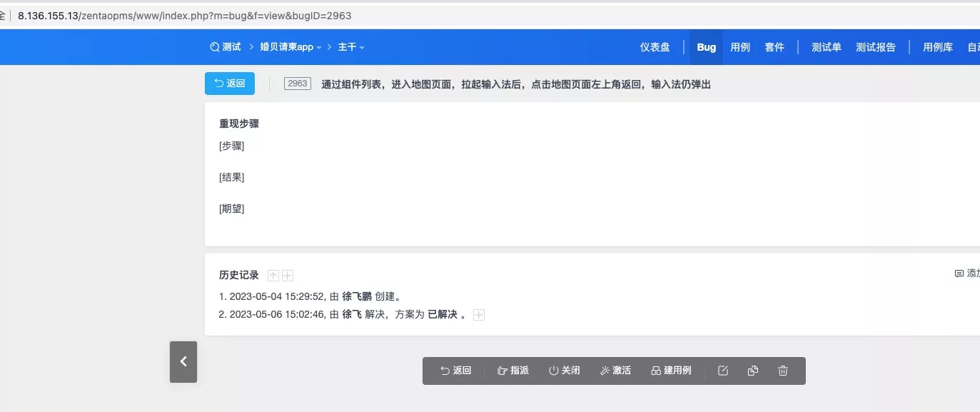Open the 主干 branch dropdown
This screenshot has width=980, height=412.
[351, 47]
